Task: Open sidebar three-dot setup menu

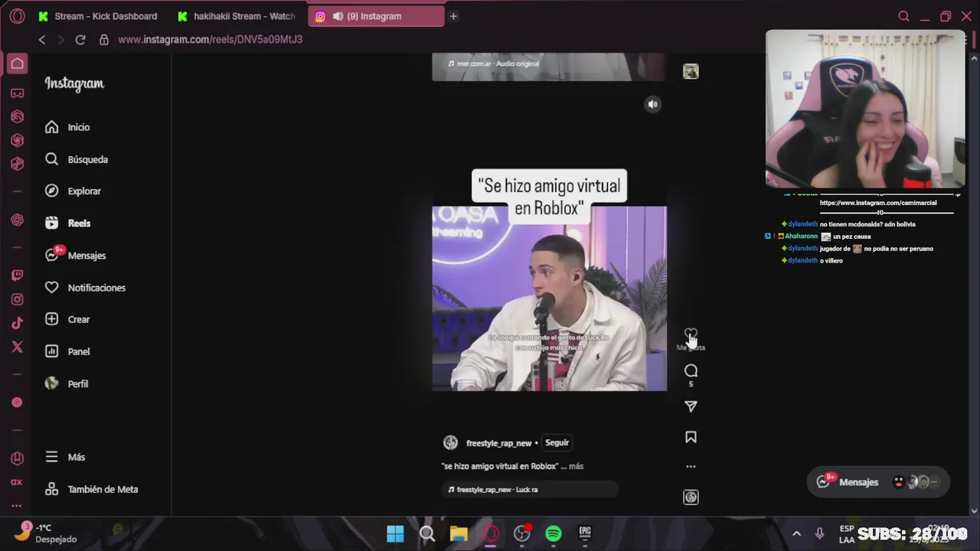Action: click(x=17, y=506)
